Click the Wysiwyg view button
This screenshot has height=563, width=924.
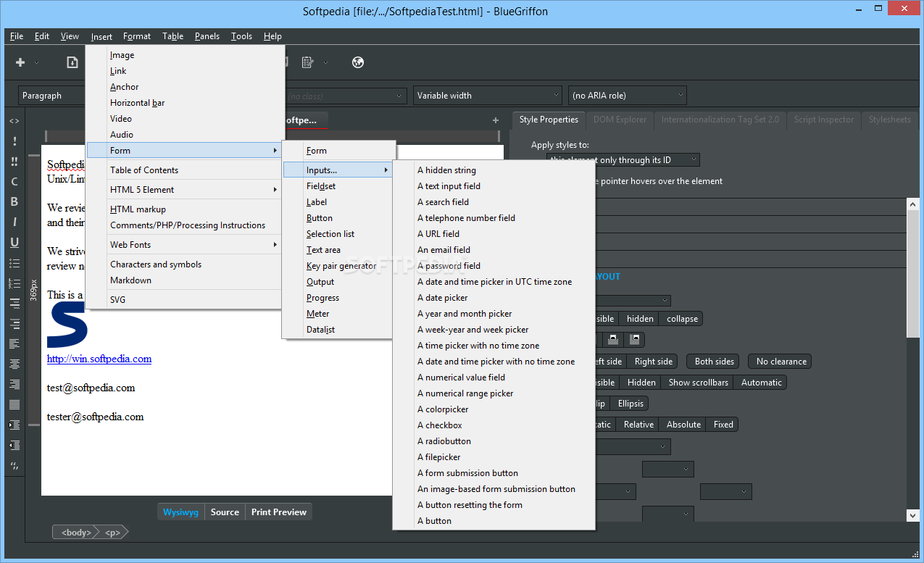coord(180,512)
